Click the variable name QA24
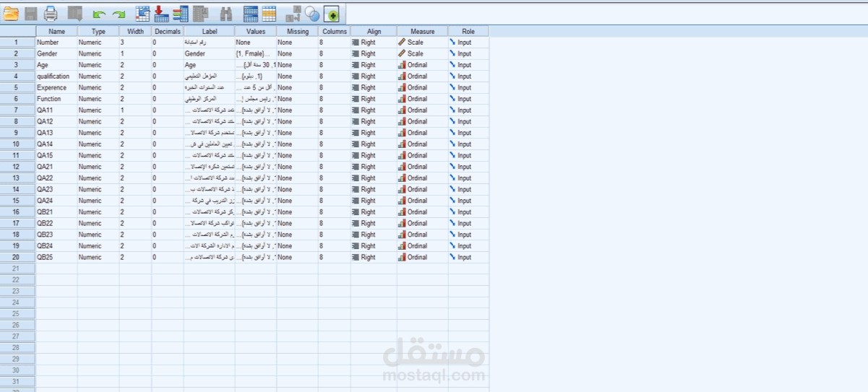The height and width of the screenshot is (392, 868). pos(45,201)
